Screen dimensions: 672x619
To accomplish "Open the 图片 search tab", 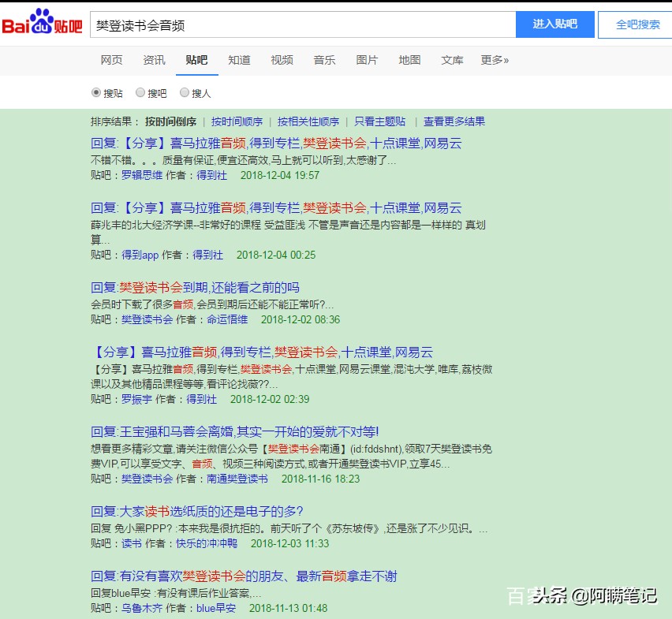I will click(x=367, y=59).
